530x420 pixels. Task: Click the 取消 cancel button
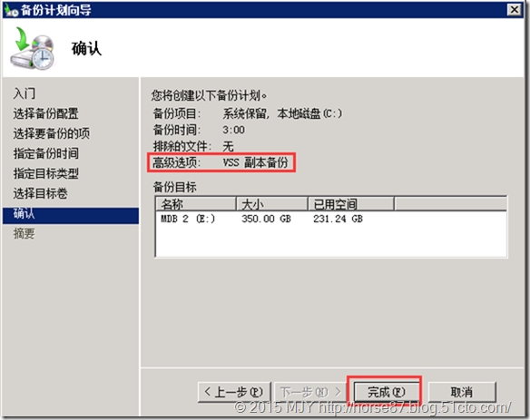coord(462,392)
